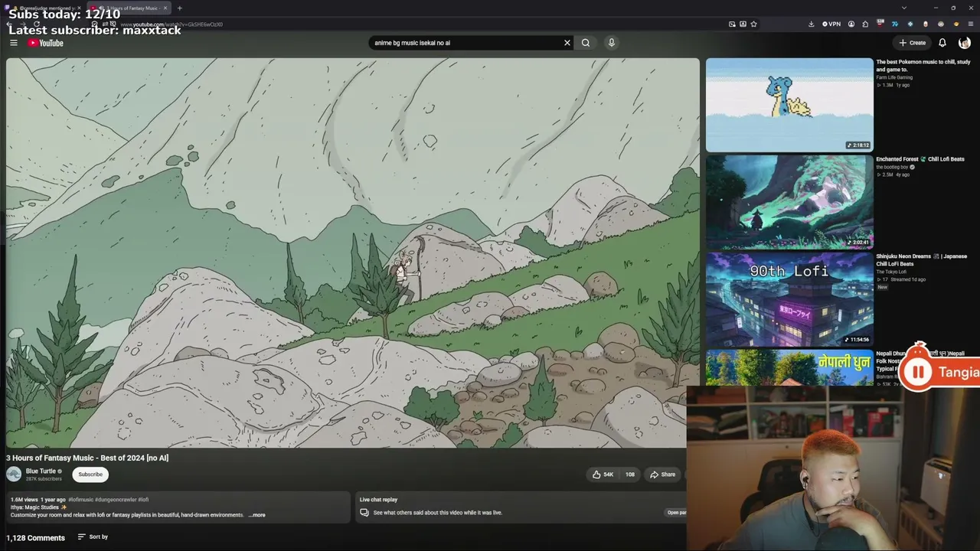This screenshot has width=980, height=551.
Task: Open the Sort by comments dropdown
Action: [x=93, y=537]
